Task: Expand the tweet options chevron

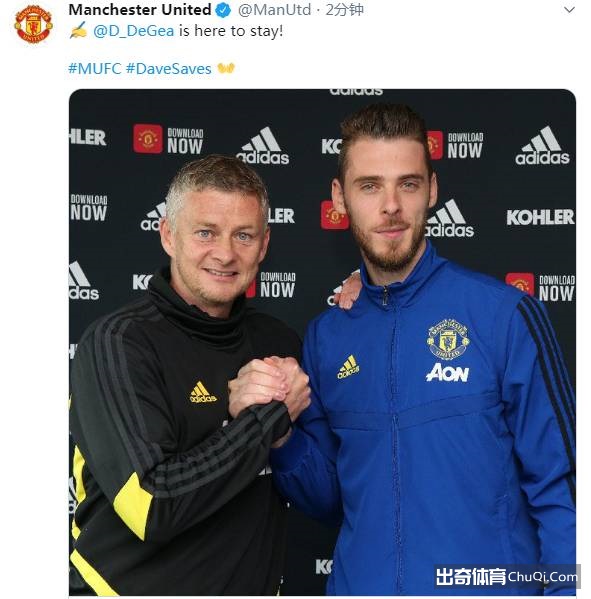Action: [x=569, y=10]
